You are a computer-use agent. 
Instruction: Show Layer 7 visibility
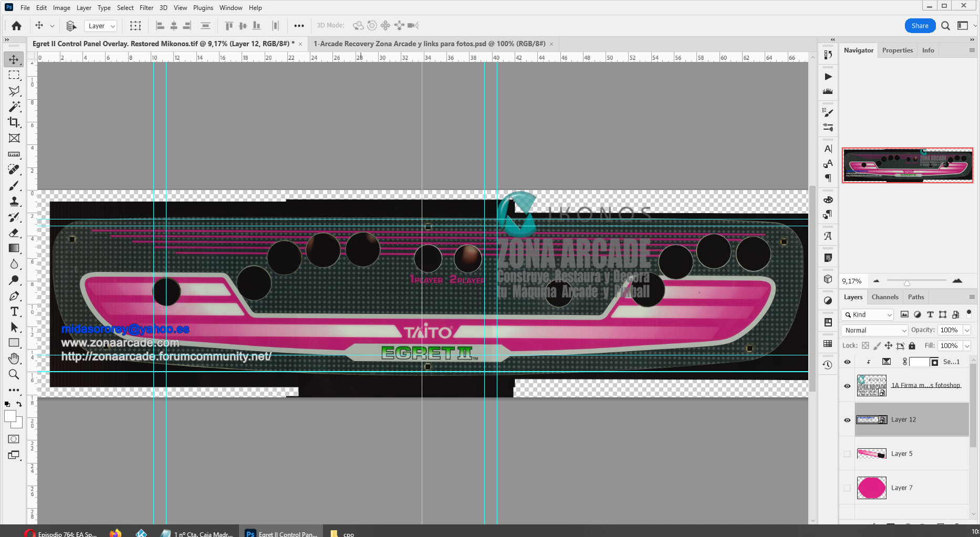pos(847,488)
